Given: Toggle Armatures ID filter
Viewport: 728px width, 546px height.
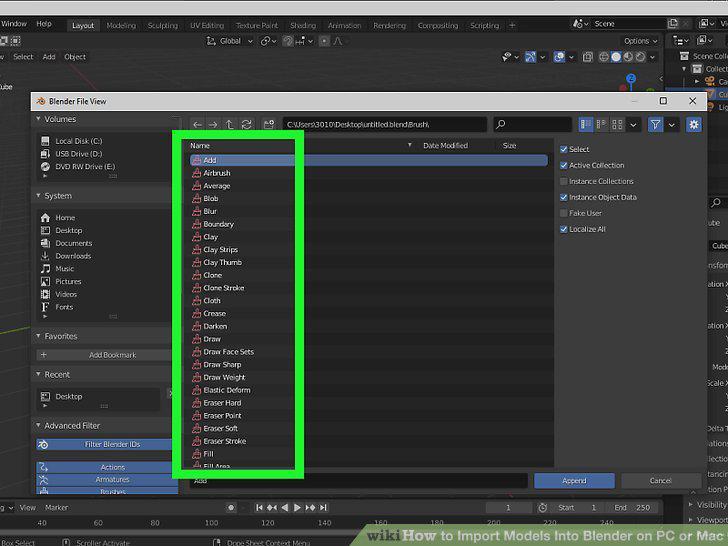Looking at the screenshot, I should pyautogui.click(x=107, y=480).
